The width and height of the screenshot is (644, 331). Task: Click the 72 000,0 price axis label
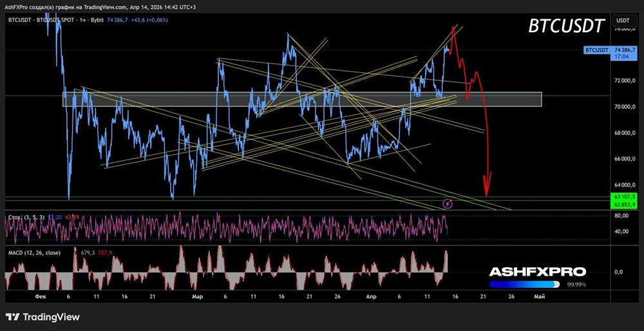(x=624, y=81)
